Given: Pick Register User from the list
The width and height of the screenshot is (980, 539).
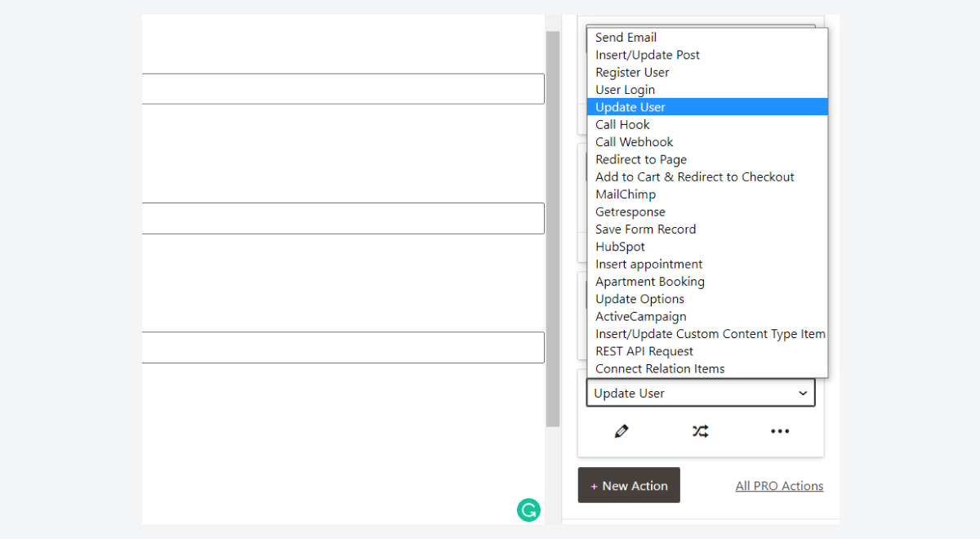Looking at the screenshot, I should click(632, 72).
